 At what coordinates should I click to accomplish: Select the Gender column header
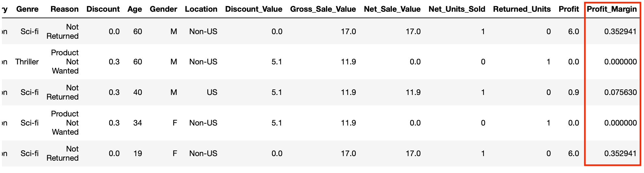coord(163,9)
